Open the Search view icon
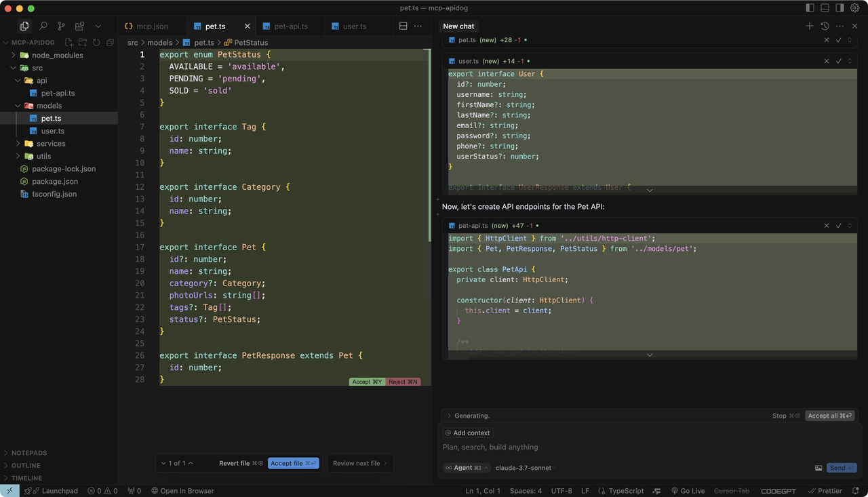This screenshot has width=868, height=497. click(x=43, y=26)
